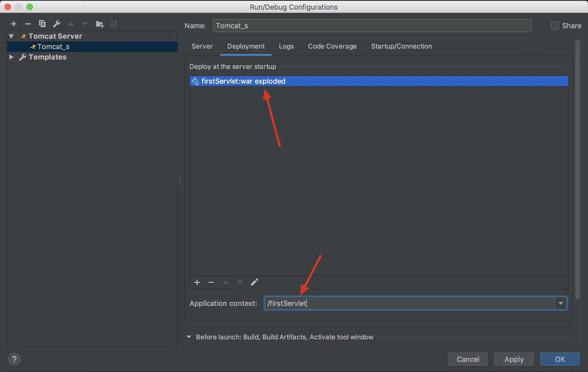Collapse the Before launch section
This screenshot has height=372, width=588.
pos(189,337)
